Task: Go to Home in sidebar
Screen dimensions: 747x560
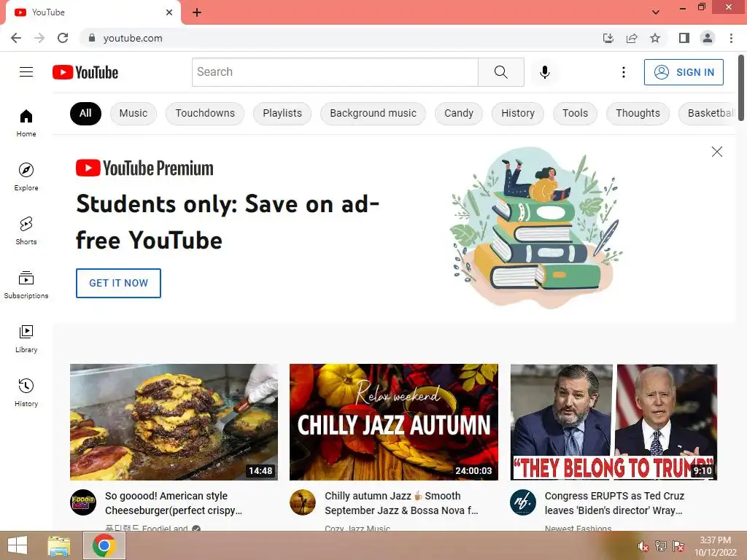Action: click(26, 122)
